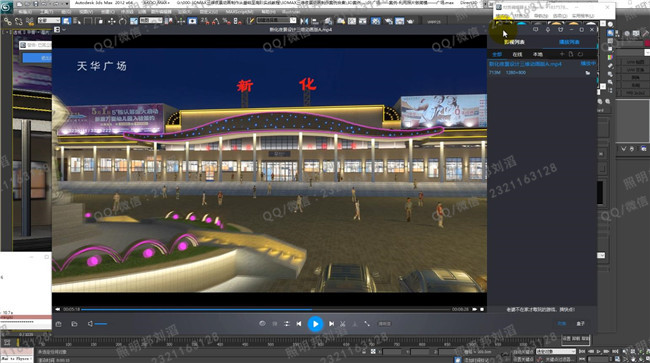Toggle the Angle Snap button
The height and width of the screenshot is (363, 650).
point(215,21)
